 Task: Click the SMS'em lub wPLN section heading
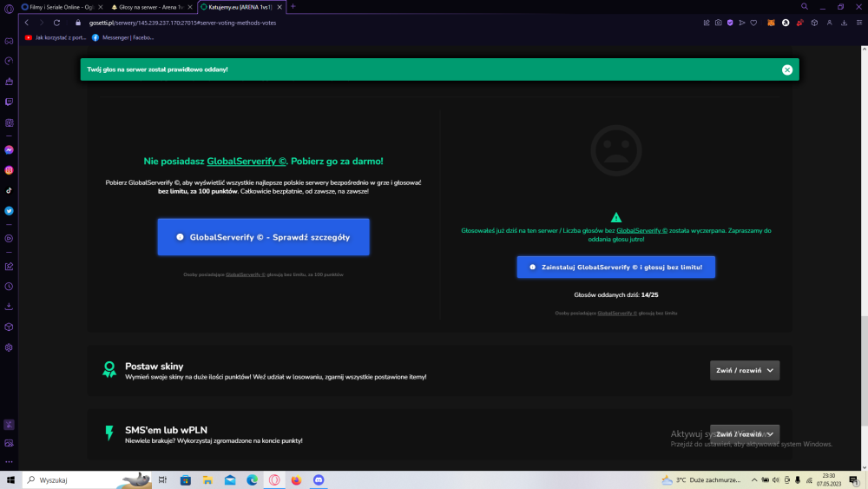point(166,430)
